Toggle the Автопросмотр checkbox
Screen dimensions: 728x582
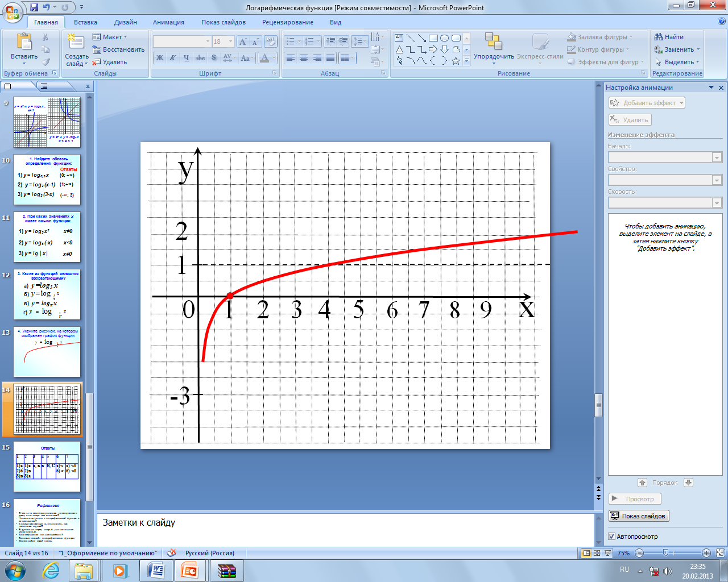(x=612, y=537)
